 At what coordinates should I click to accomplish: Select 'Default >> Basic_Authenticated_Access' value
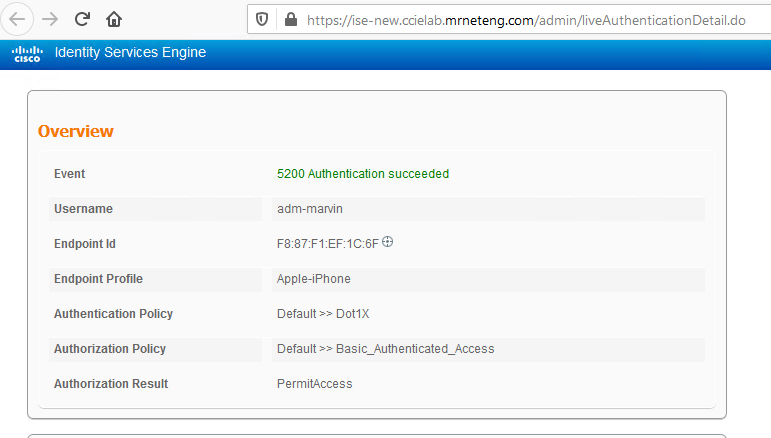[386, 349]
